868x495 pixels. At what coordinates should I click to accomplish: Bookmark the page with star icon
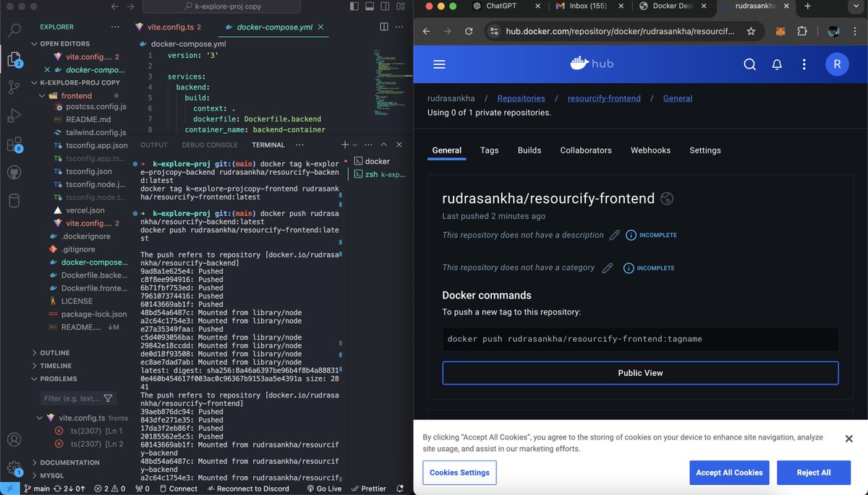coord(752,32)
